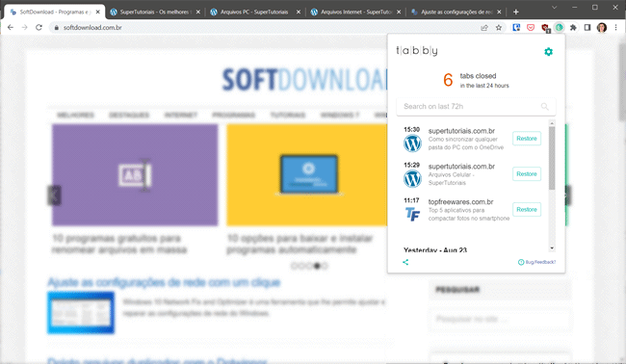Reload the page
Screen dimensions: 626x364
pos(39,28)
